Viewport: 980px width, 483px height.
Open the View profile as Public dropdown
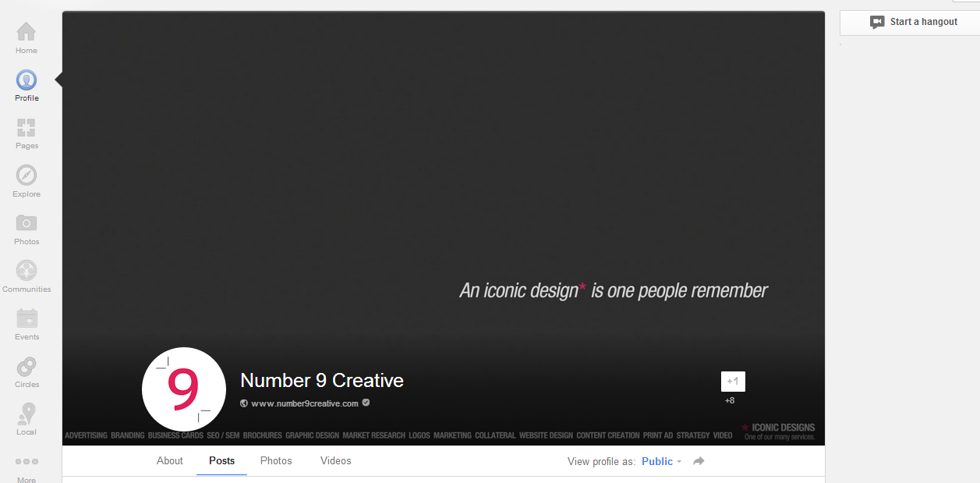click(661, 461)
